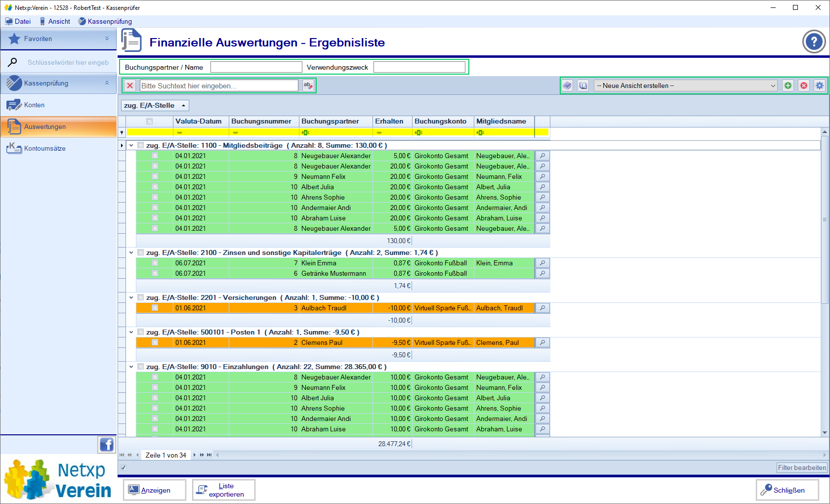Open the Facebook icon in sidebar
This screenshot has height=504, width=830.
click(x=107, y=445)
